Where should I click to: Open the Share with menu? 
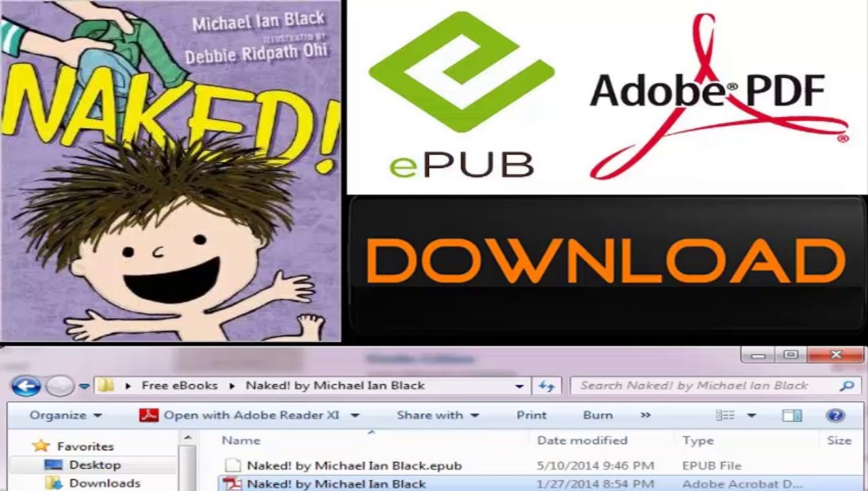tap(437, 415)
